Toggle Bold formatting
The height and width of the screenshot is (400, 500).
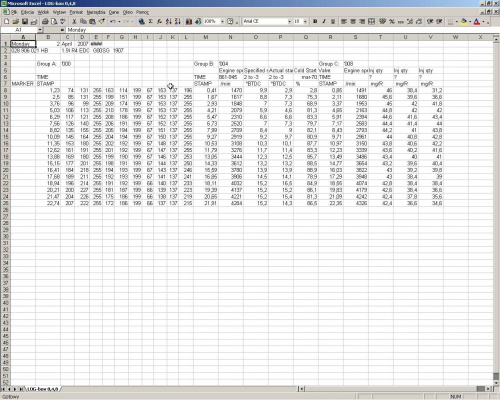click(315, 21)
